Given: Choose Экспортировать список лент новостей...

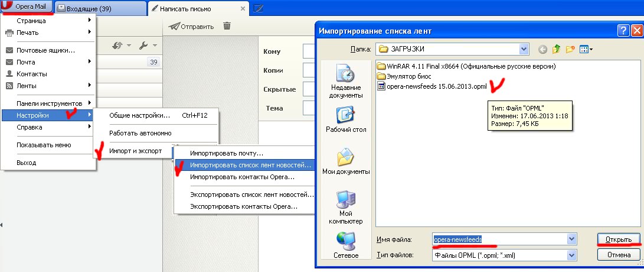Looking at the screenshot, I should pyautogui.click(x=245, y=195).
